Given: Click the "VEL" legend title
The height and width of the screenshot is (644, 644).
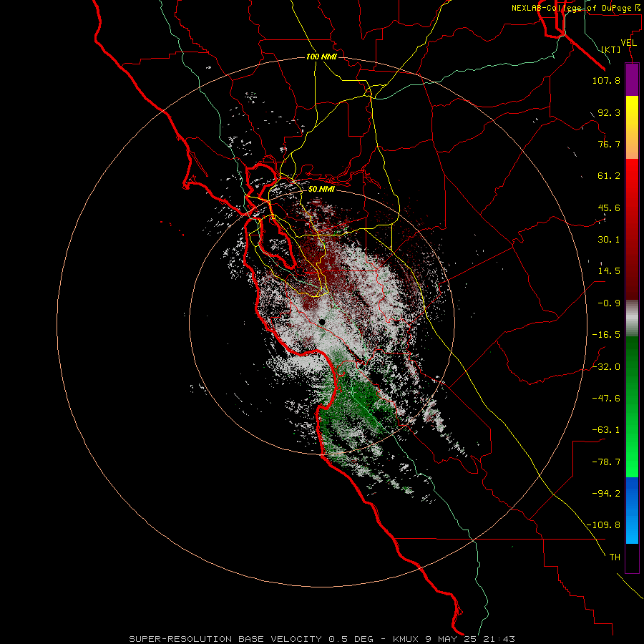Looking at the screenshot, I should coord(628,43).
